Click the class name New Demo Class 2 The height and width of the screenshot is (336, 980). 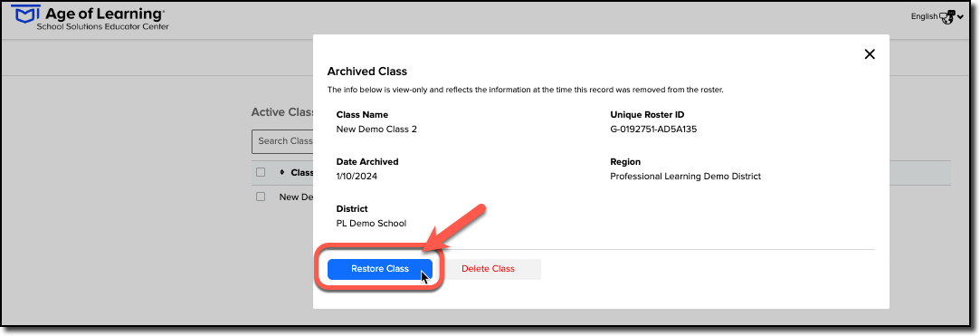(376, 130)
